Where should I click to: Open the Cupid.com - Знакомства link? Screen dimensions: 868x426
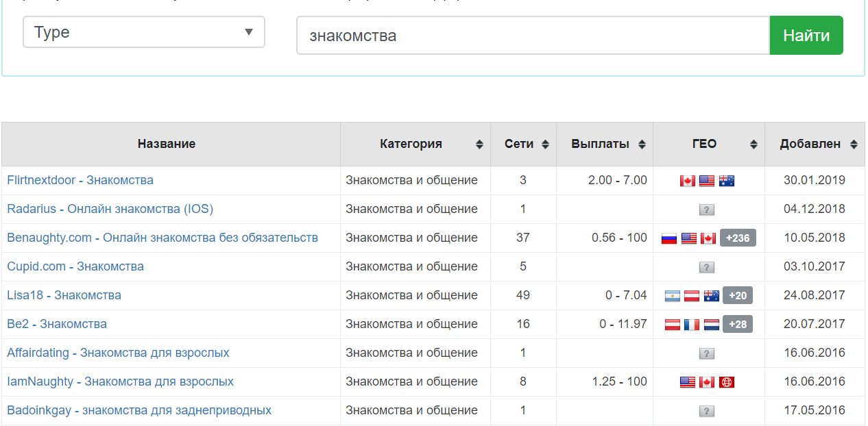75,266
